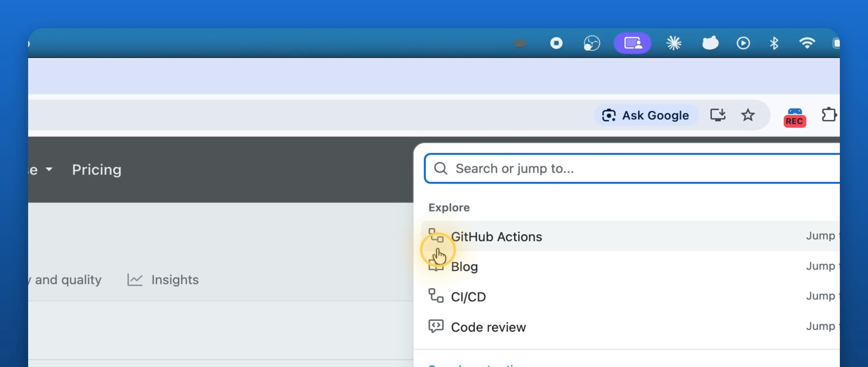Click the play circle icon in menu bar
Viewport: 868px width, 367px height.
[743, 43]
